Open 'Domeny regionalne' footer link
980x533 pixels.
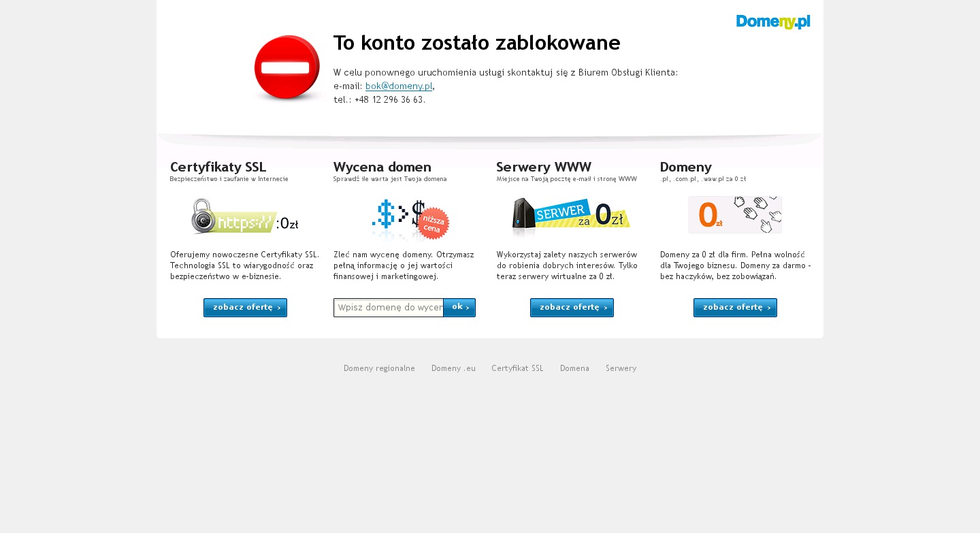point(379,368)
